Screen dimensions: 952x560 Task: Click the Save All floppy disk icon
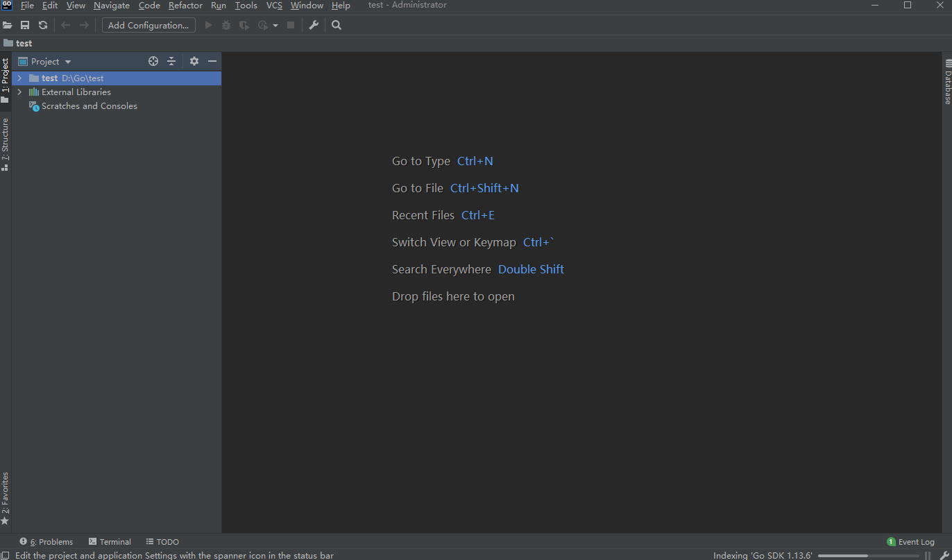tap(25, 25)
